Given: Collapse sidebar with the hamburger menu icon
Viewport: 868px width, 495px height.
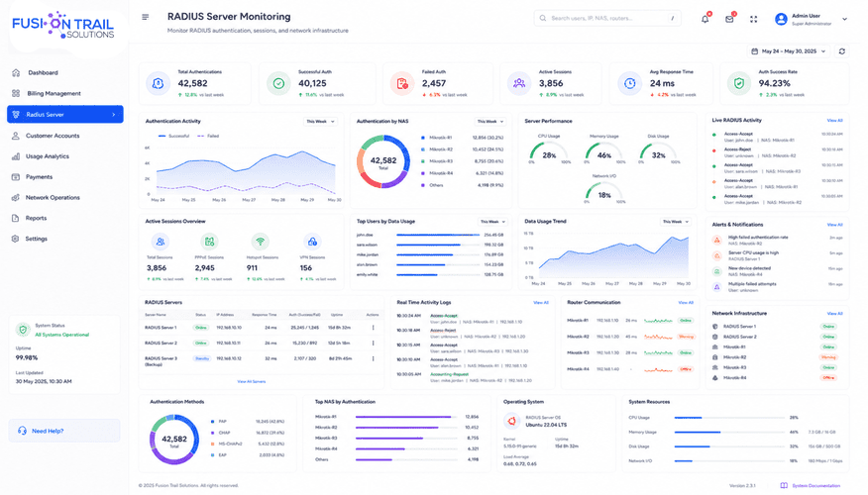Looking at the screenshot, I should pyautogui.click(x=145, y=17).
